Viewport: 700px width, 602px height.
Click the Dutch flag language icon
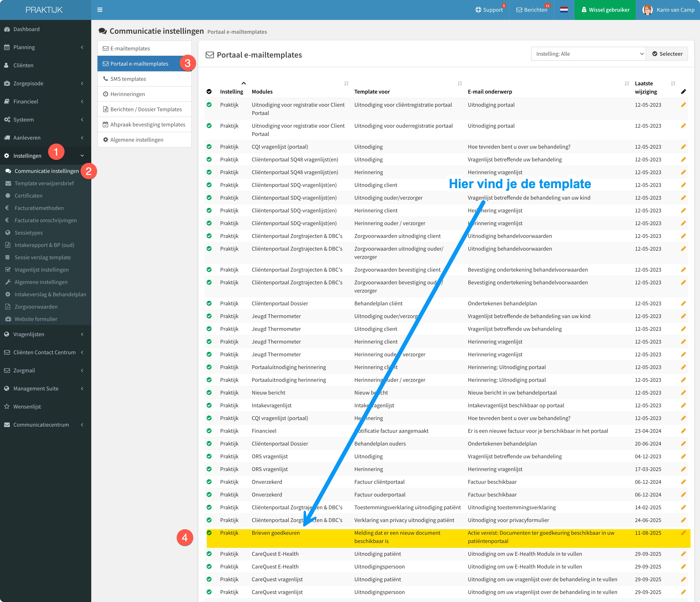(564, 10)
